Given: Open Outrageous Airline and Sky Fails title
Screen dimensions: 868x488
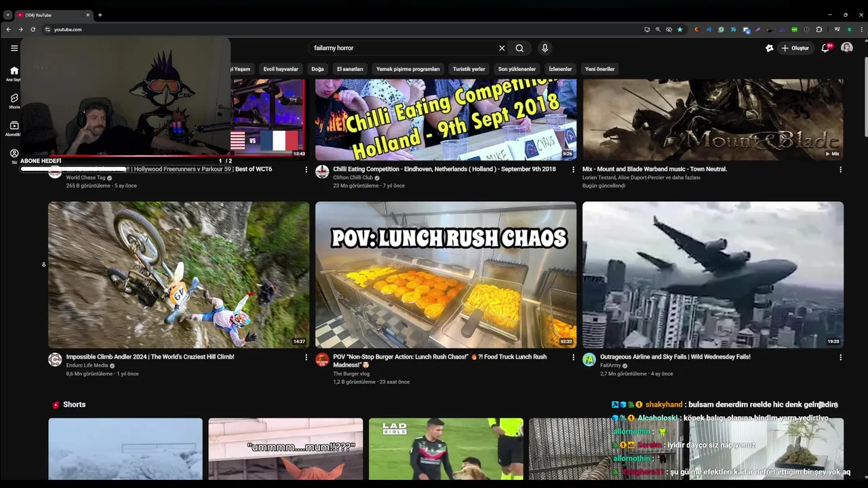Looking at the screenshot, I should 675,357.
